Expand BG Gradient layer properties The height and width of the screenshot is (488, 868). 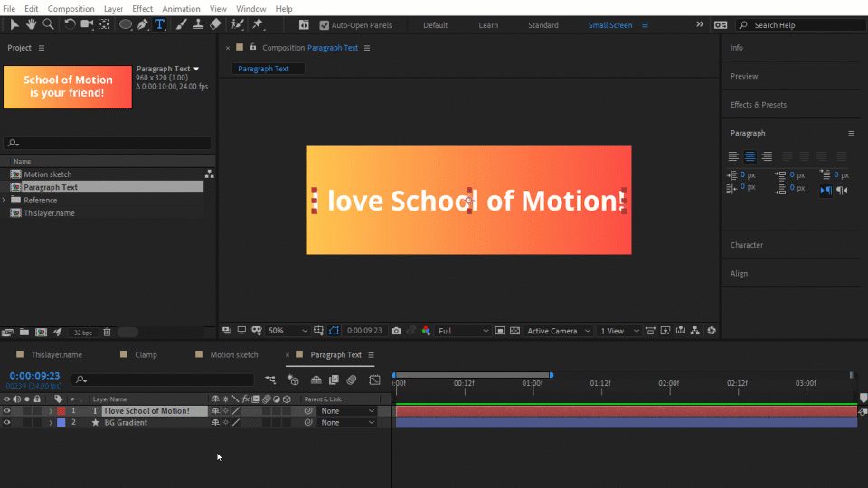[x=51, y=423]
